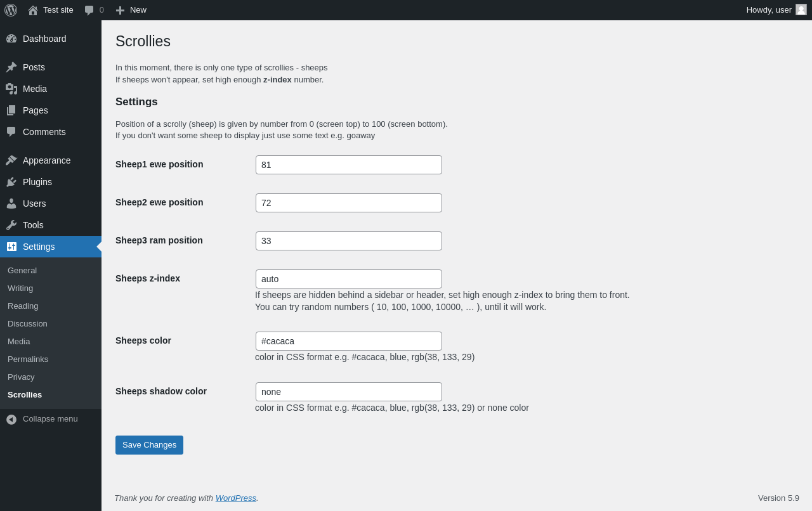812x511 pixels.
Task: Click the user avatar next to Howdy
Action: [801, 10]
